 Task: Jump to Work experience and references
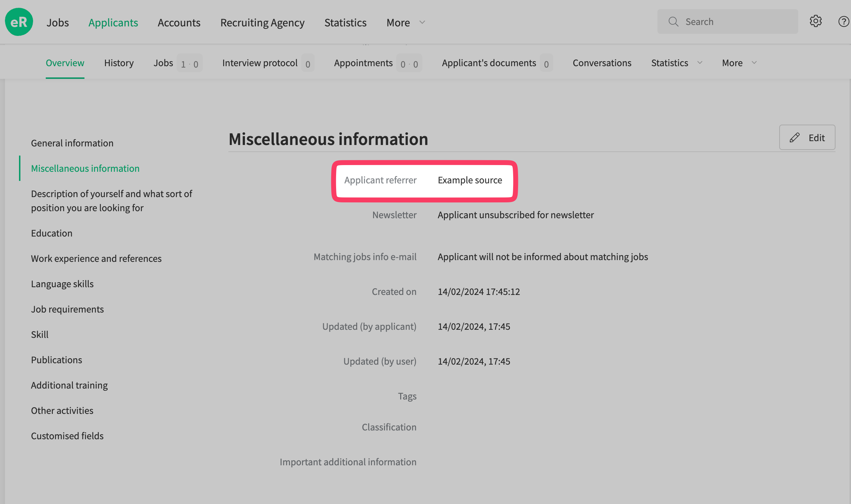(96, 259)
